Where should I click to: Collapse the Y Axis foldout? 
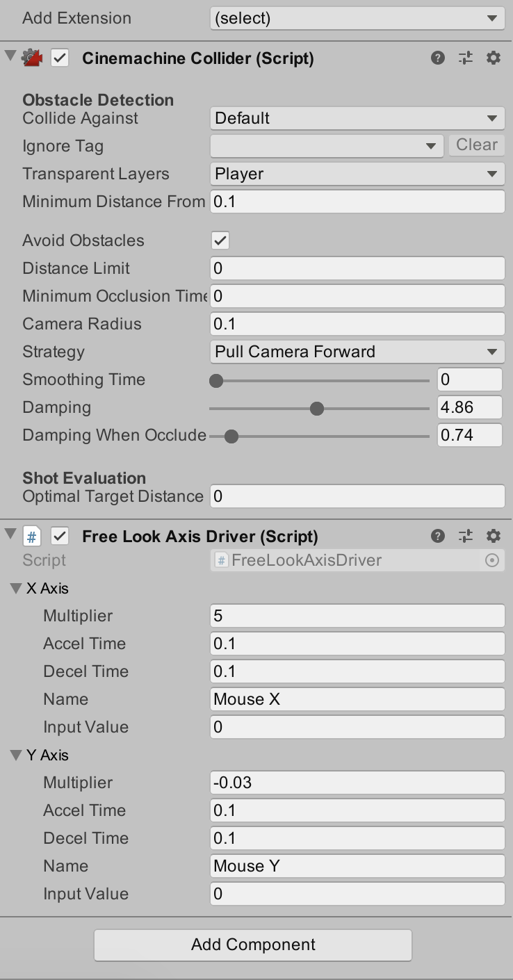click(16, 756)
